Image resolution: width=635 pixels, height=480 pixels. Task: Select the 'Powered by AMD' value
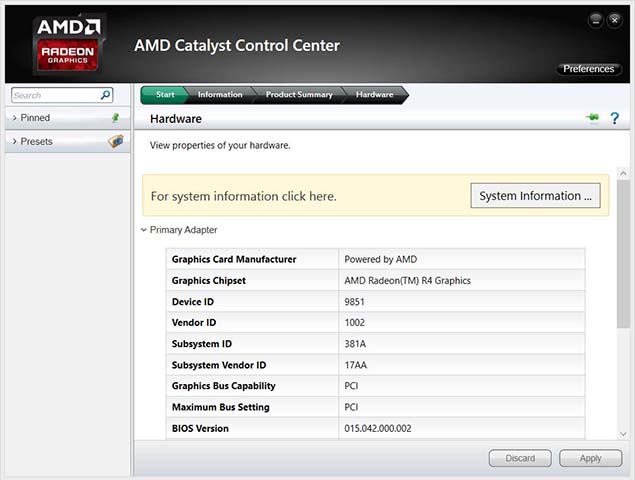[381, 259]
